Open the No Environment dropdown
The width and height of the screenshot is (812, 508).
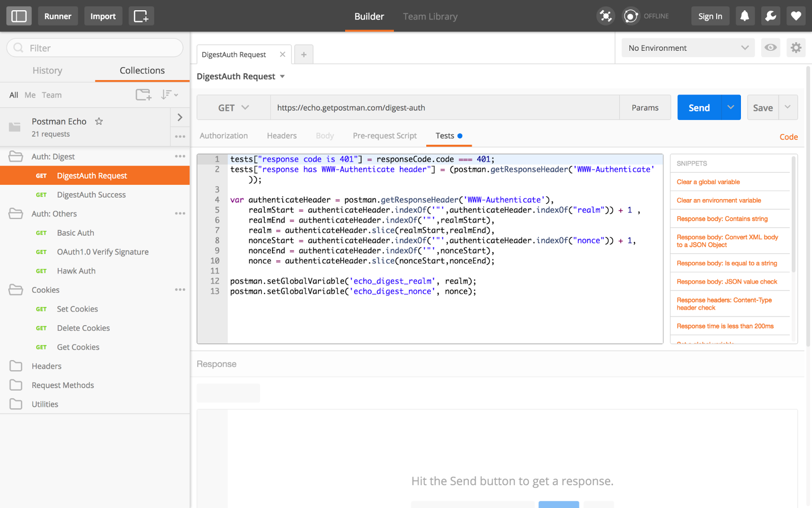tap(688, 48)
